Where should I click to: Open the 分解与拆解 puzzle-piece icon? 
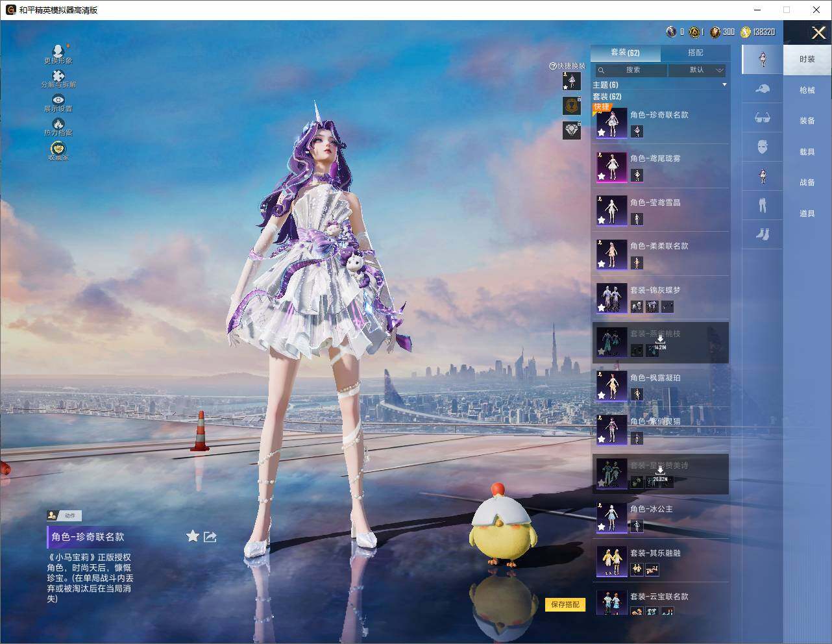pyautogui.click(x=58, y=75)
